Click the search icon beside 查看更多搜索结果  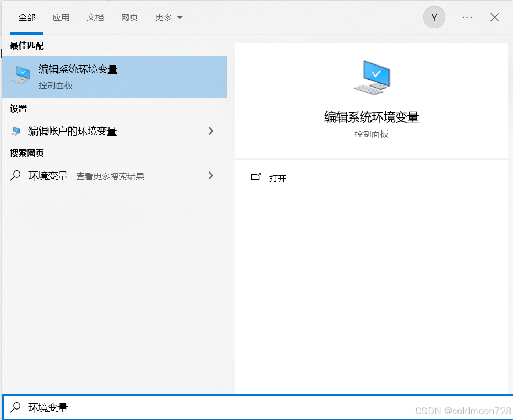click(15, 176)
